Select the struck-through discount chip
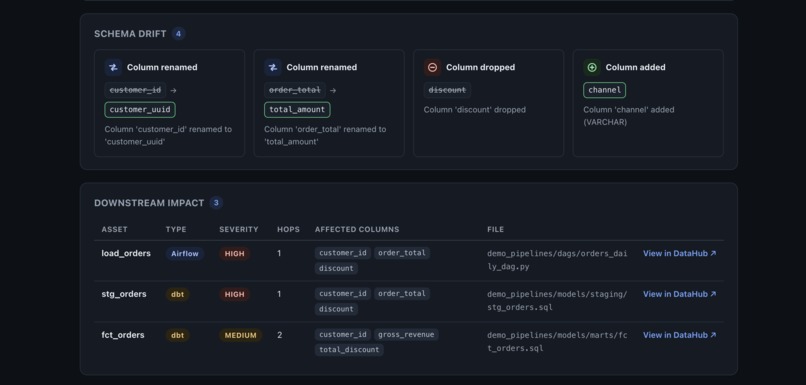The width and height of the screenshot is (806, 385). (x=447, y=90)
